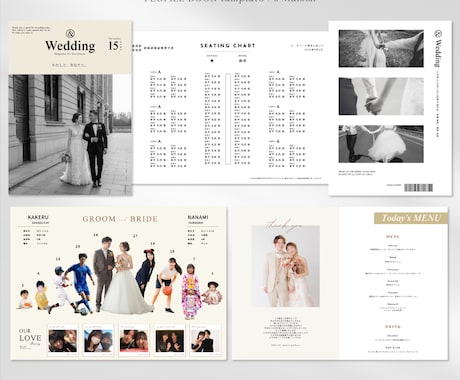This screenshot has width=460, height=380.
Task: Select the black-and-white couple cover photo
Action: point(70,135)
